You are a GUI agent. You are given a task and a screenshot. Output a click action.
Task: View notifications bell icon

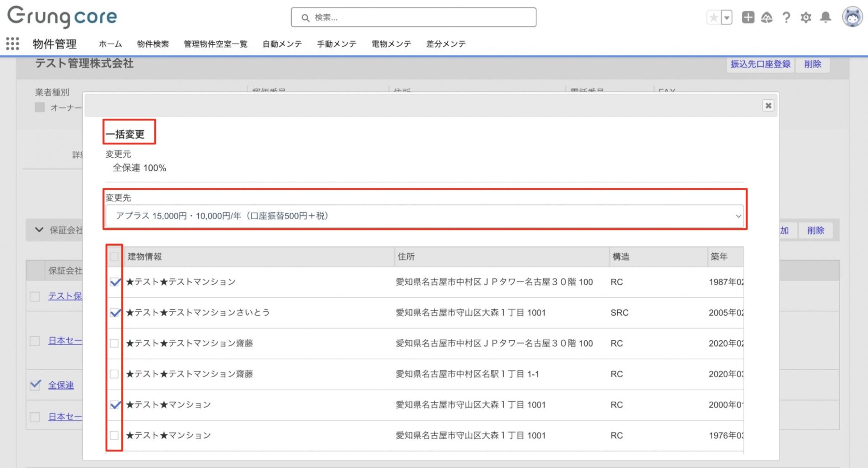click(826, 18)
